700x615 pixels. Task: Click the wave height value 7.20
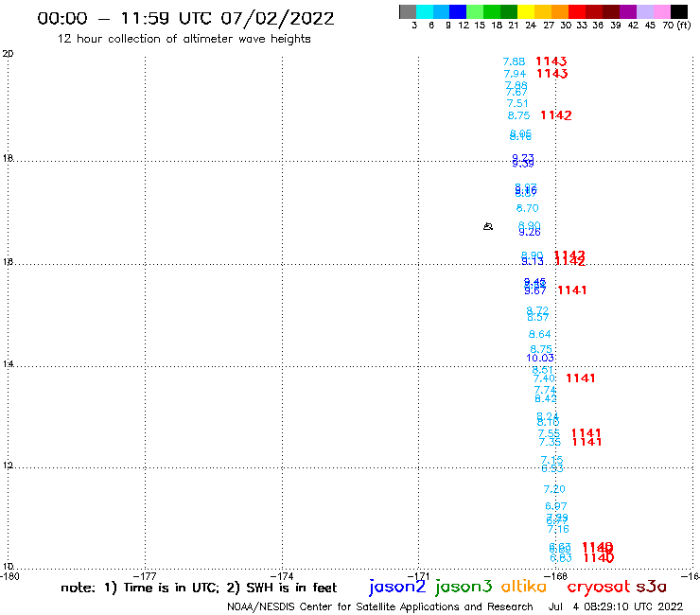click(x=554, y=489)
